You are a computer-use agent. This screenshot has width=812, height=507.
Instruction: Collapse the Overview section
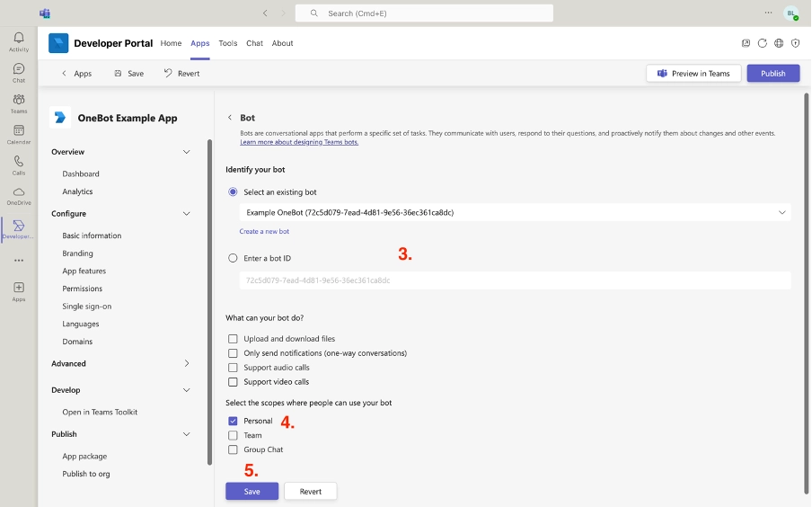pyautogui.click(x=187, y=152)
